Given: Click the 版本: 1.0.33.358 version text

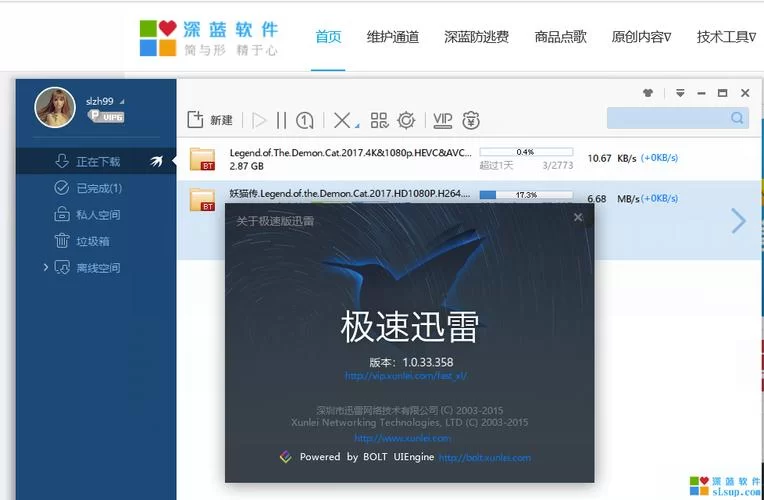Looking at the screenshot, I should [x=411, y=362].
